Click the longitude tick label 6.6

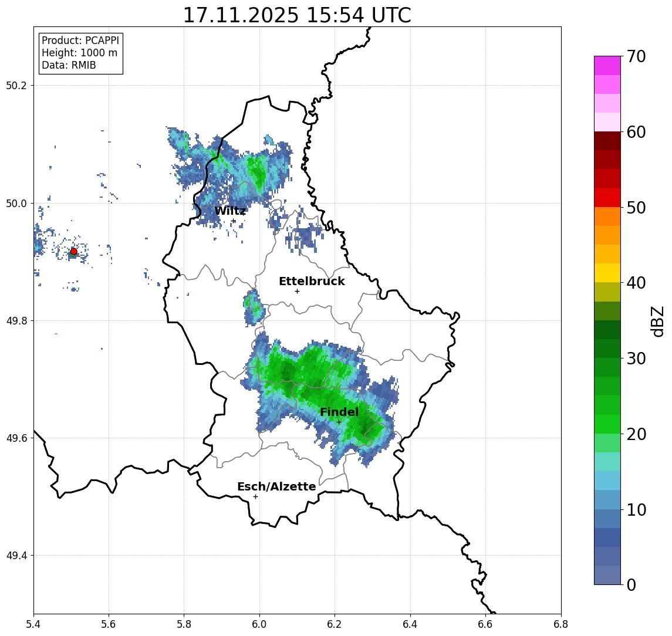(485, 624)
